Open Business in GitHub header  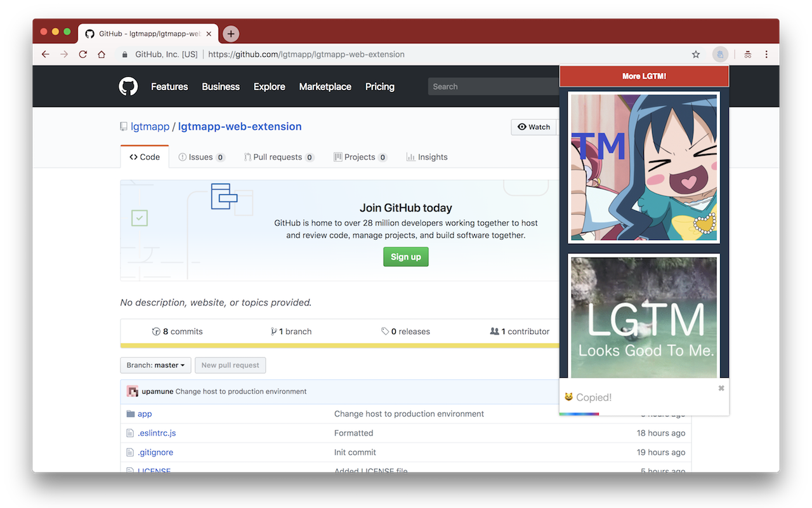221,86
